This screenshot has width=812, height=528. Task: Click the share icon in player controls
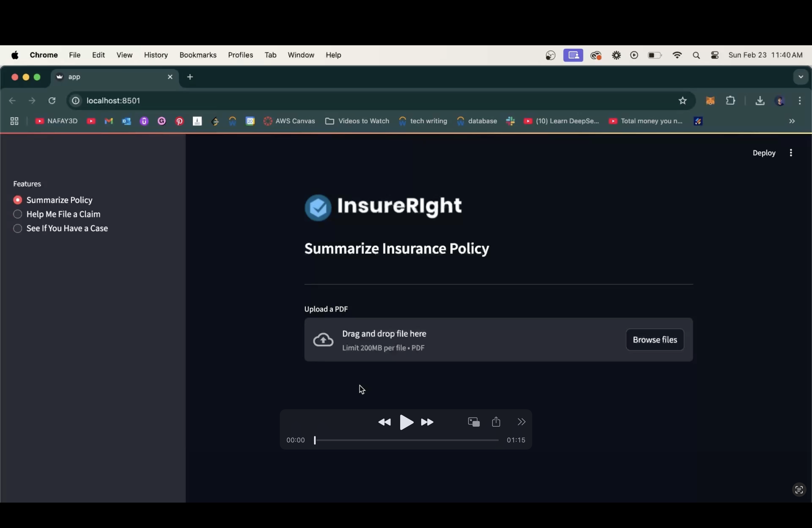point(496,422)
